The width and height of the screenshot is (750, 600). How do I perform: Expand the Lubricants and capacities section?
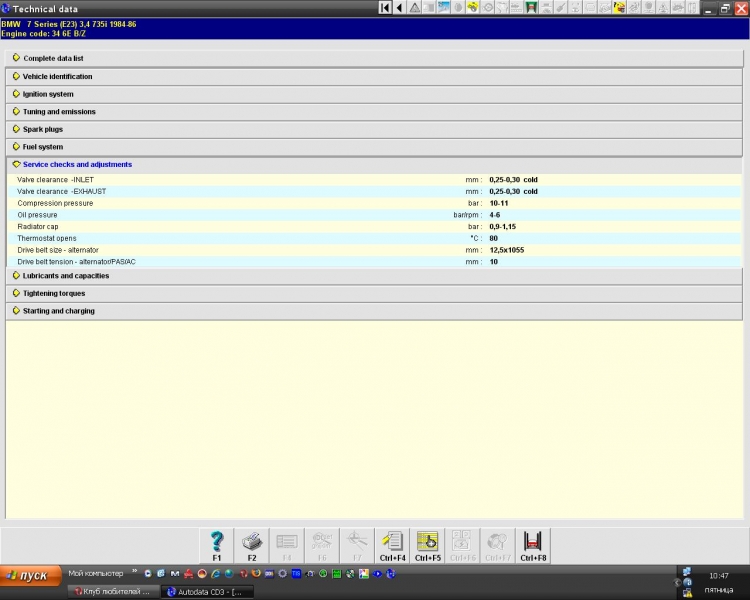pos(375,276)
